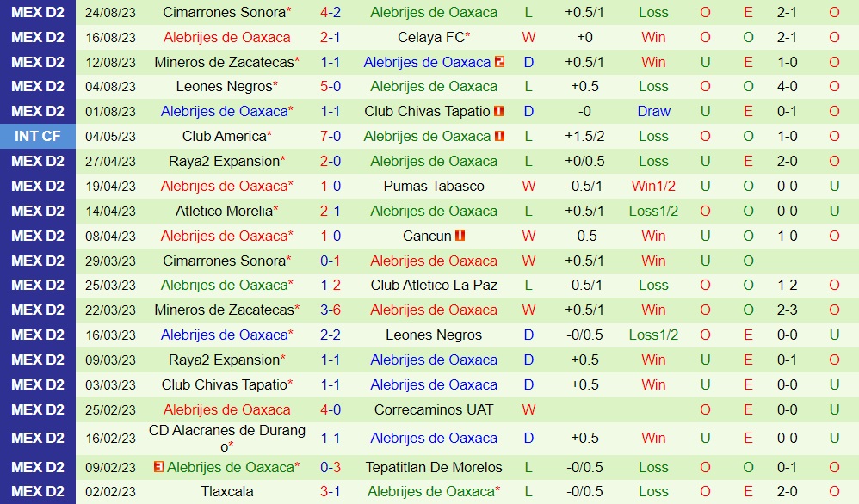Open the INT CF competition label

(x=38, y=136)
